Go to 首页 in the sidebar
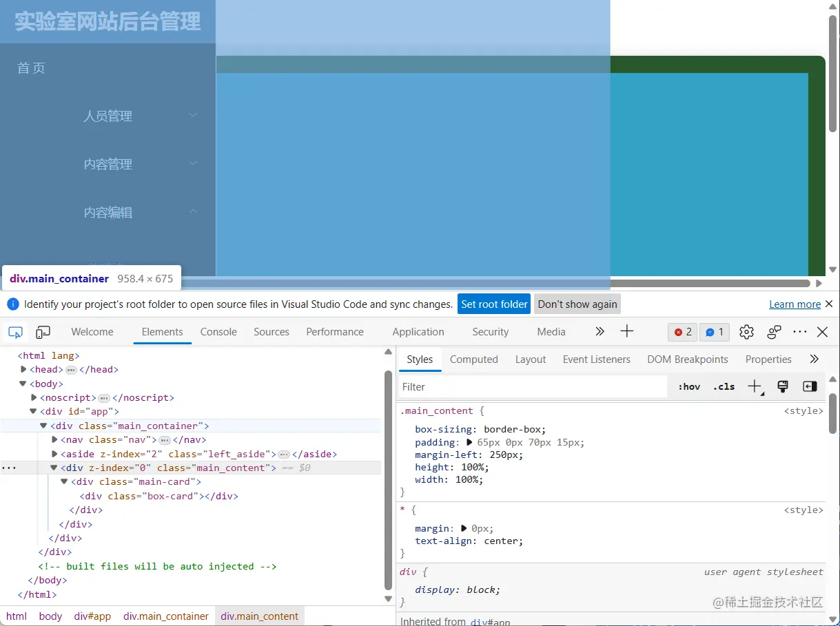Image resolution: width=840 pixels, height=626 pixels. (31, 68)
